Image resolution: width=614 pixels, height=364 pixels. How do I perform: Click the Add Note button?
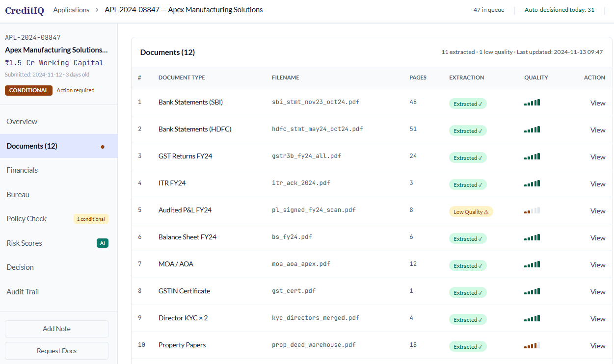tap(56, 329)
